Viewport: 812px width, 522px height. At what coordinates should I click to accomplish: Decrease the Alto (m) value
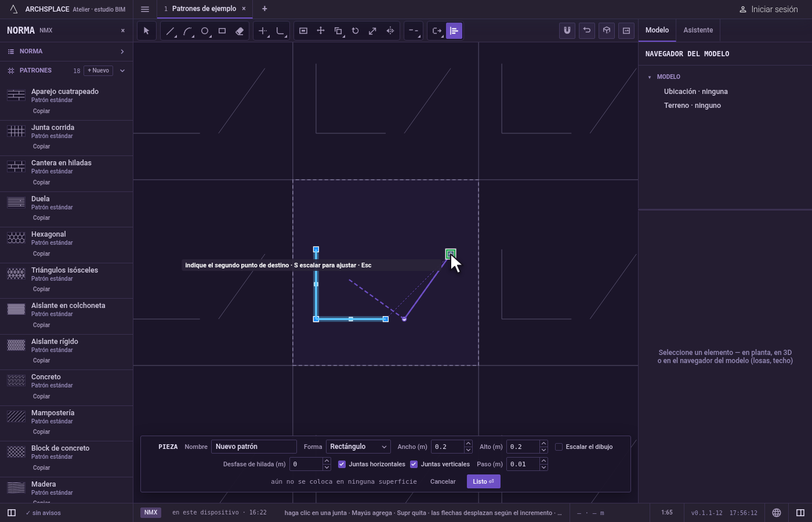click(543, 450)
